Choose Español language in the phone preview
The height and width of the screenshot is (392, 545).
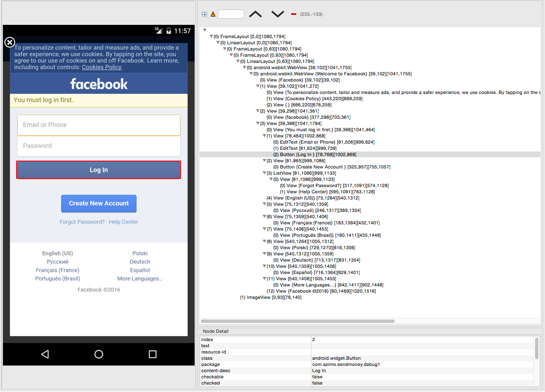pyautogui.click(x=140, y=270)
